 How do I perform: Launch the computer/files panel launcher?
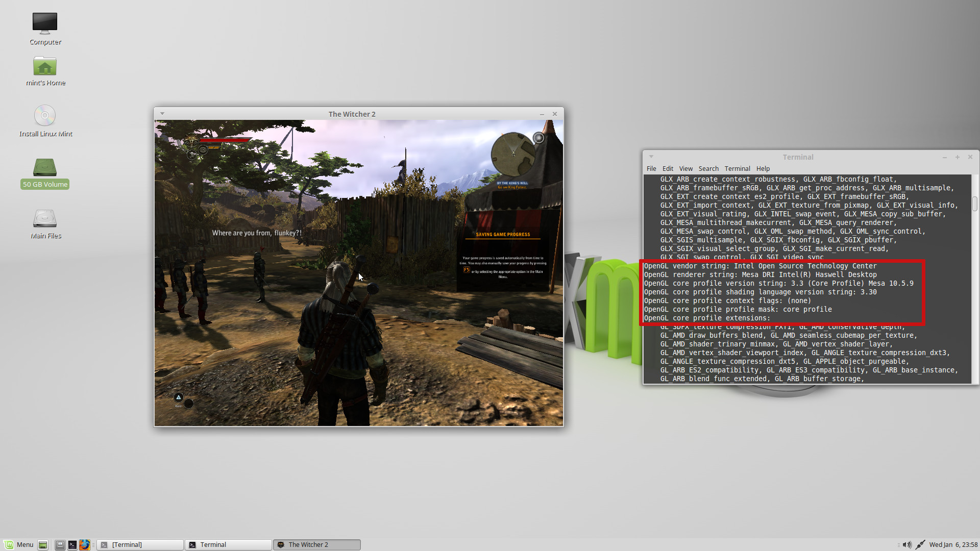click(60, 544)
